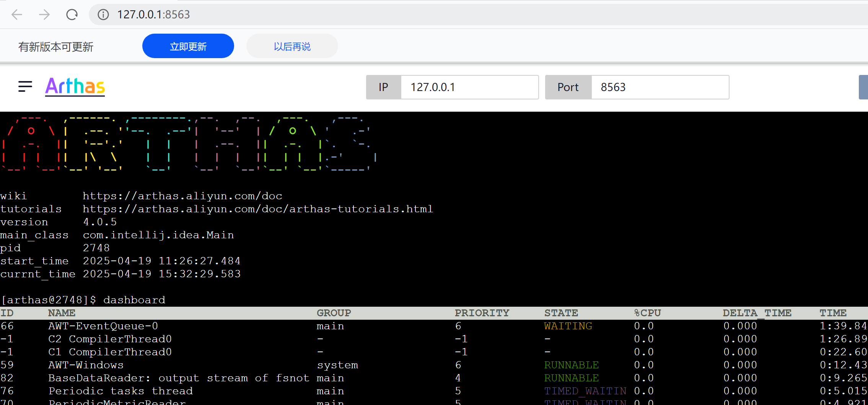
Task: Select the AWT-EventQueue-0 thread name
Action: pos(103,326)
